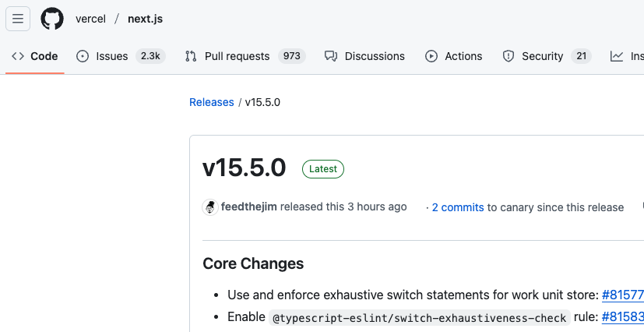Click the v15.5.0 release title
This screenshot has height=332, width=644.
(x=245, y=168)
